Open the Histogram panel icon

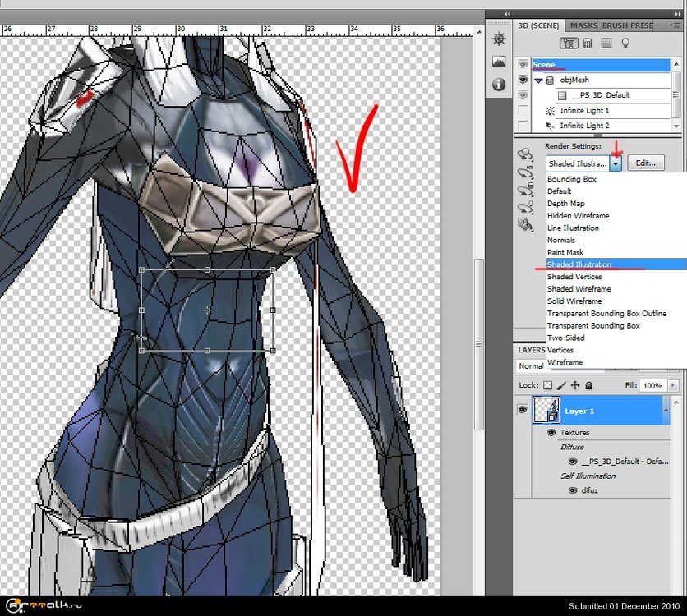[x=499, y=62]
